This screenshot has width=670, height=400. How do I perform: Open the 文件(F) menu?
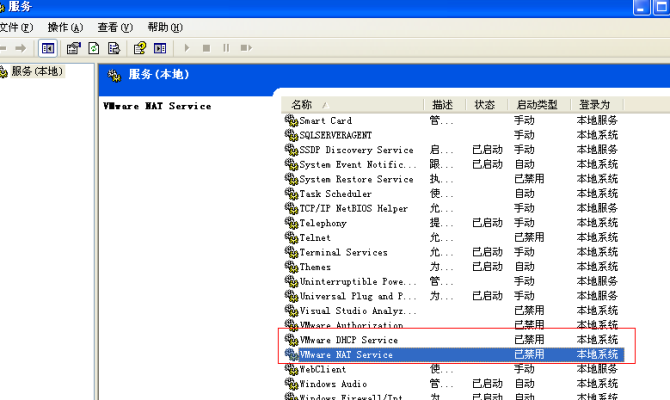(x=16, y=28)
